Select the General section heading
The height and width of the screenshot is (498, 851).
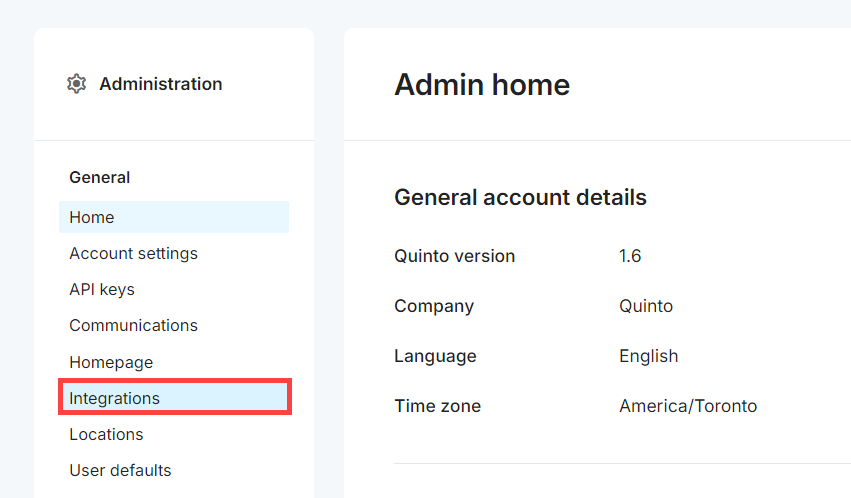[x=99, y=177]
